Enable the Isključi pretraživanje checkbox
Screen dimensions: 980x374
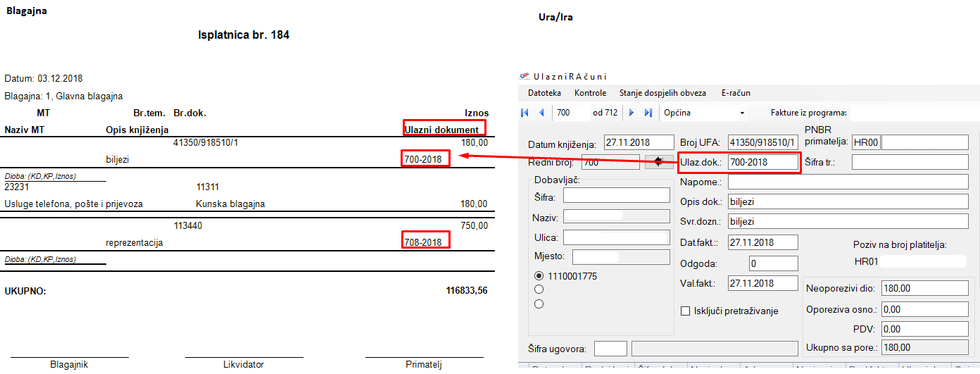point(685,311)
